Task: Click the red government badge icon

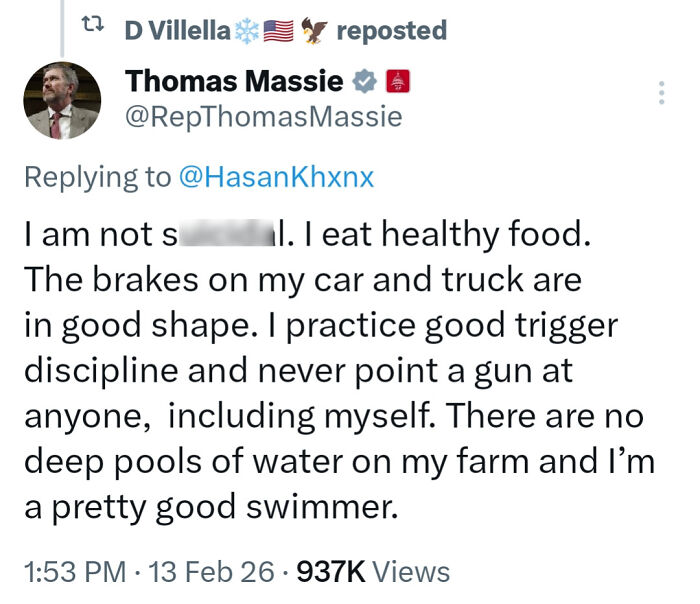Action: pyautogui.click(x=395, y=81)
